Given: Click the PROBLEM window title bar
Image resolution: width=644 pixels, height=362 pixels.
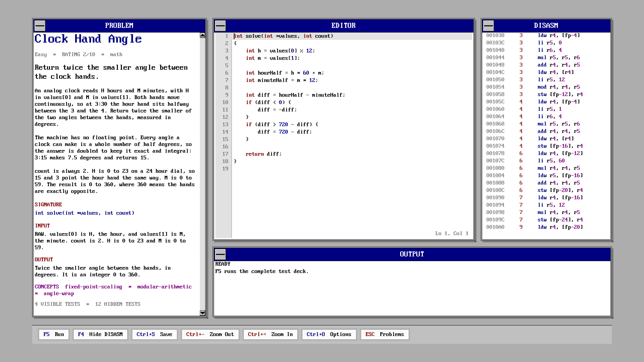Looking at the screenshot, I should 119,25.
